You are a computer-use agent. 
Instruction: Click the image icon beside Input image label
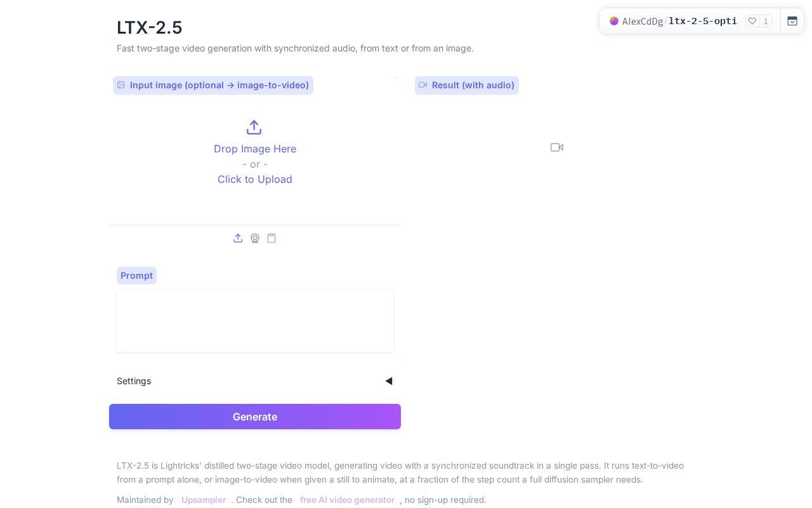(x=121, y=85)
